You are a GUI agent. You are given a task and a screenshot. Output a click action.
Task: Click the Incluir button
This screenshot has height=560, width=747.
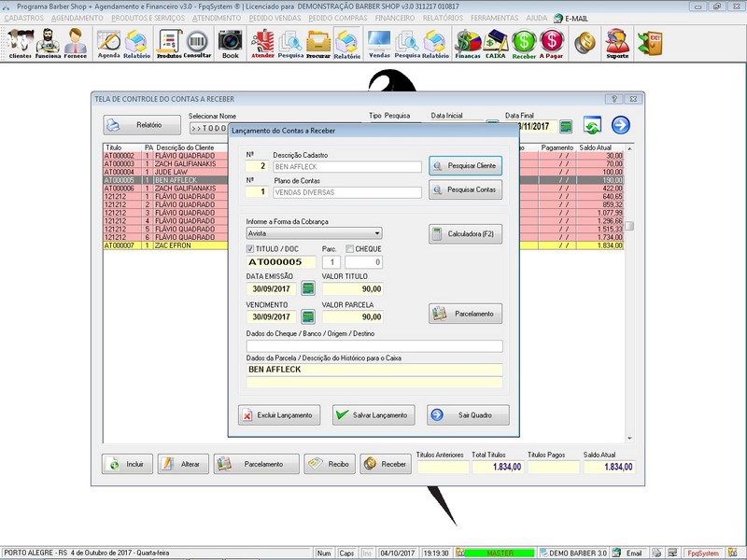coord(127,464)
